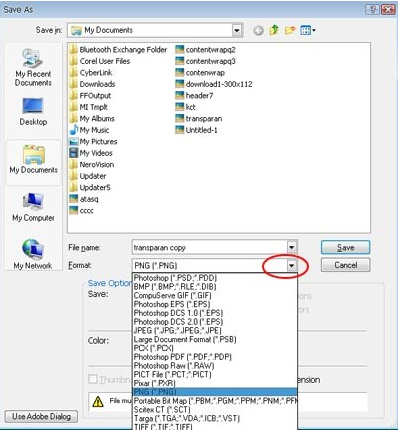Select the MI Tmplt folder
Image resolution: width=398 pixels, height=431 pixels.
pos(89,107)
